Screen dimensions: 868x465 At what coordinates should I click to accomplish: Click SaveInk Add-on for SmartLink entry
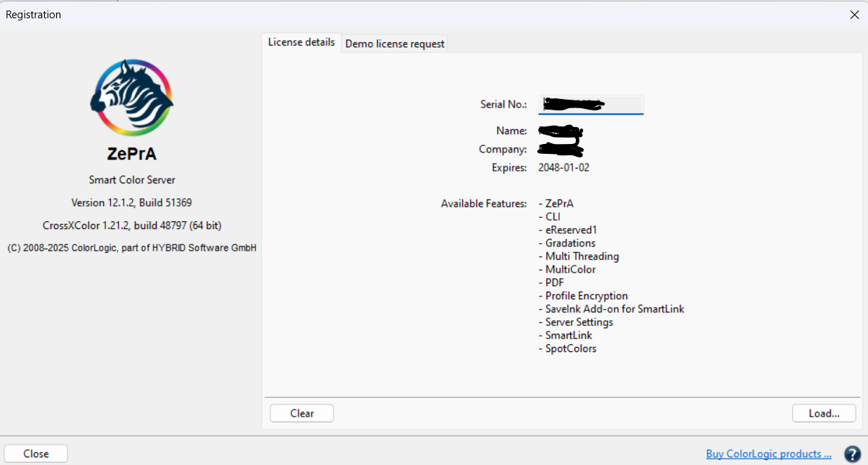click(611, 309)
